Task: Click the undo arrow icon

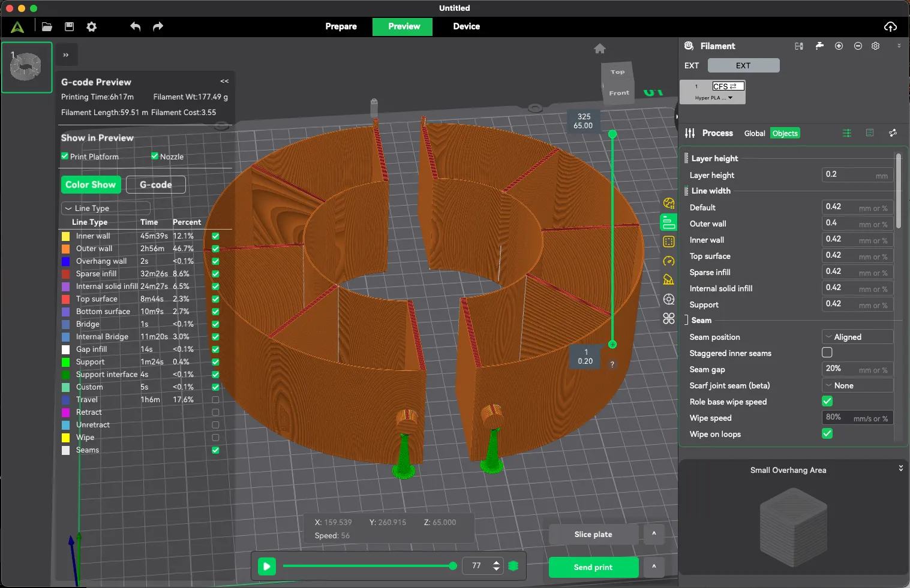Action: [x=135, y=26]
